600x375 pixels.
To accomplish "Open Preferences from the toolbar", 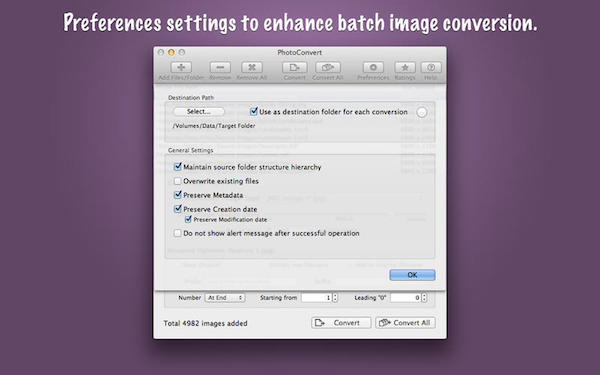I will pyautogui.click(x=373, y=67).
